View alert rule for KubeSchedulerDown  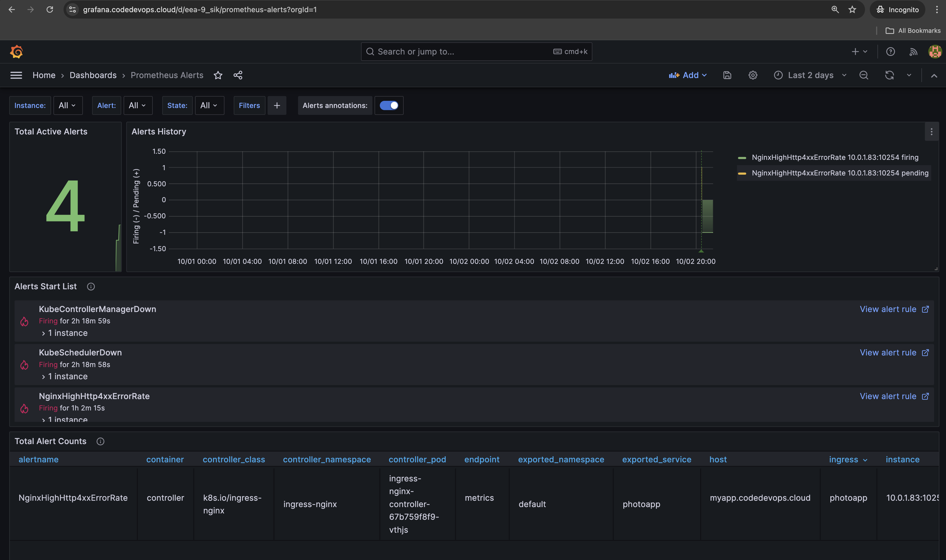click(894, 353)
